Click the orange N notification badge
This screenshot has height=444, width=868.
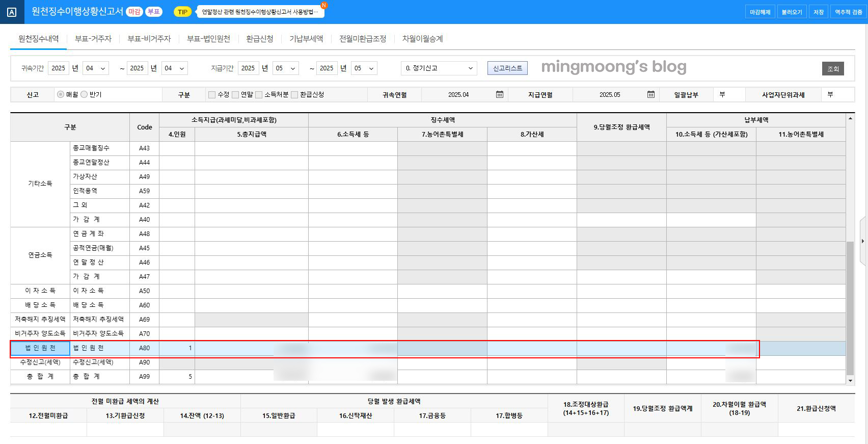pos(324,5)
